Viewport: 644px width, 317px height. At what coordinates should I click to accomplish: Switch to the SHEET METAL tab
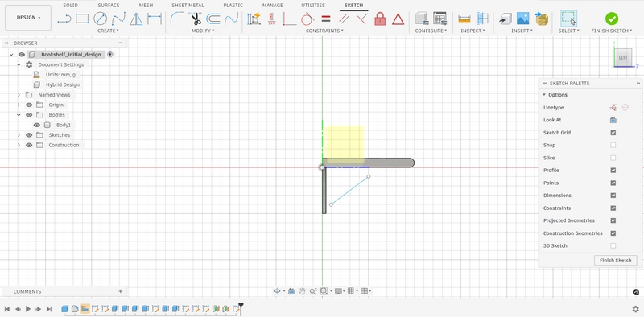(x=188, y=6)
